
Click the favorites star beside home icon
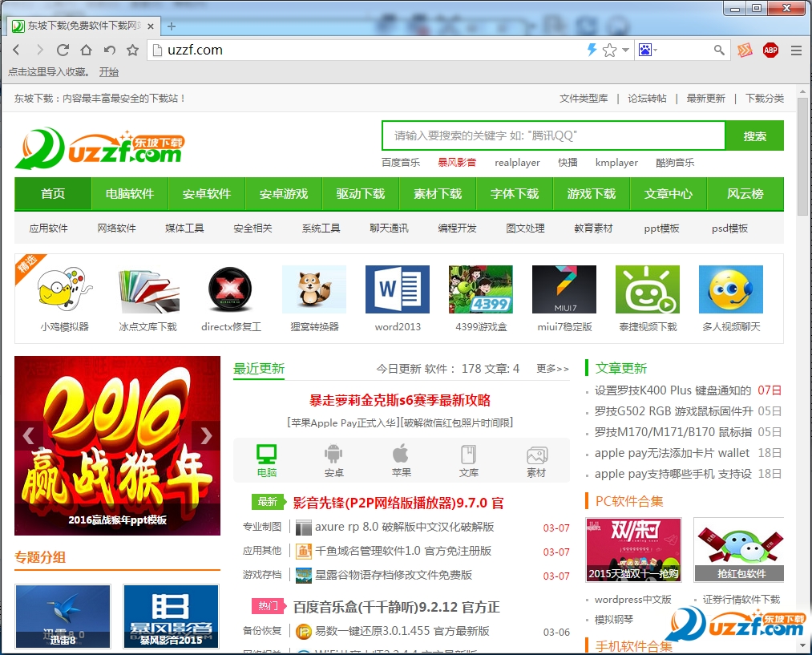coord(132,50)
